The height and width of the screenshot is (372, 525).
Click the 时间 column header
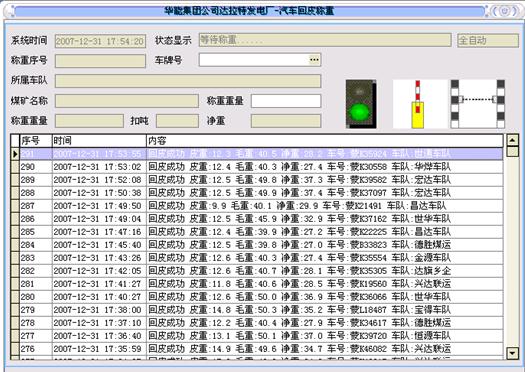[99, 141]
